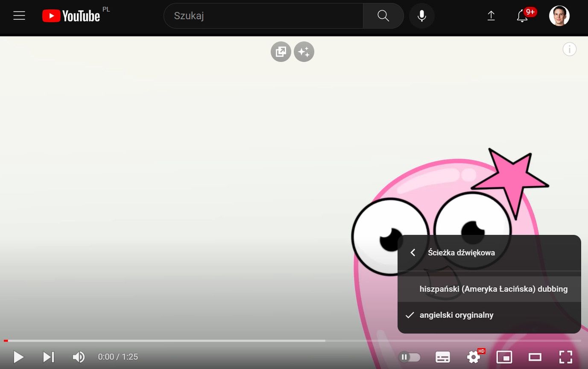Image resolution: width=588 pixels, height=369 pixels.
Task: Open the upload video icon
Action: click(491, 16)
